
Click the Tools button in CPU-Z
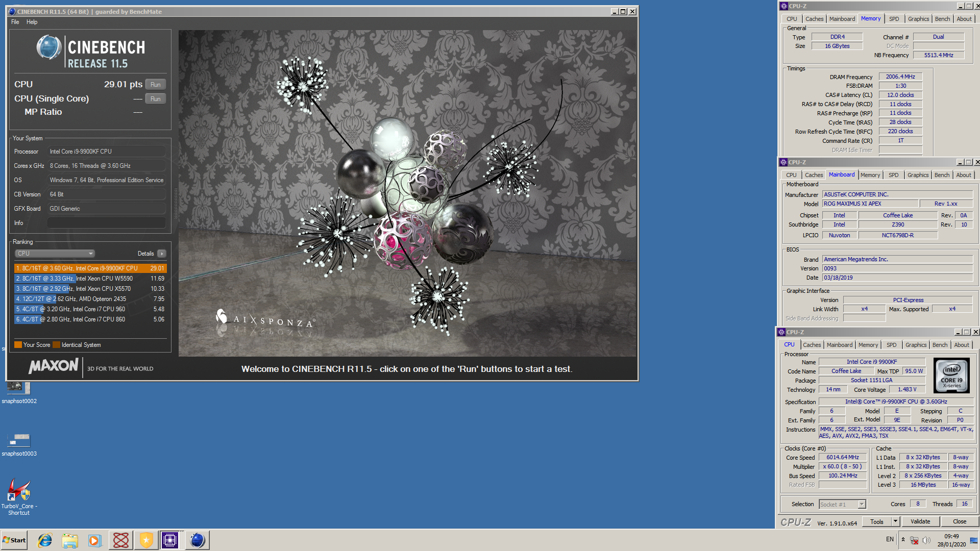(877, 521)
